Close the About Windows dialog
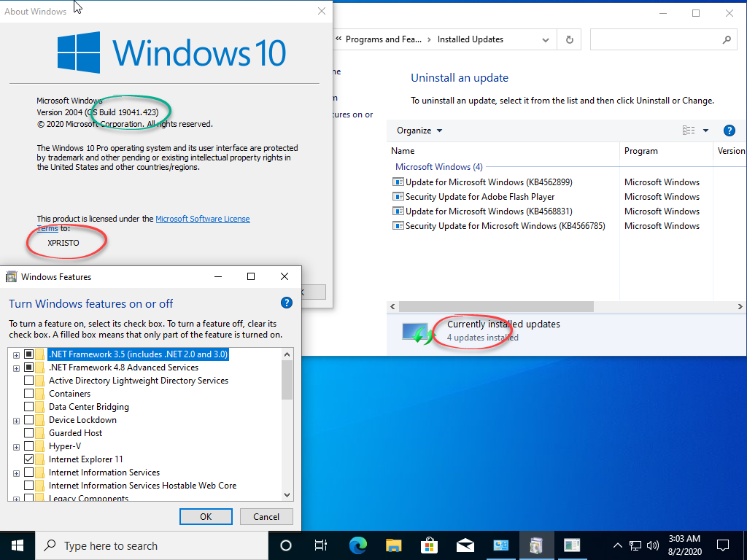747x560 pixels. [x=322, y=11]
